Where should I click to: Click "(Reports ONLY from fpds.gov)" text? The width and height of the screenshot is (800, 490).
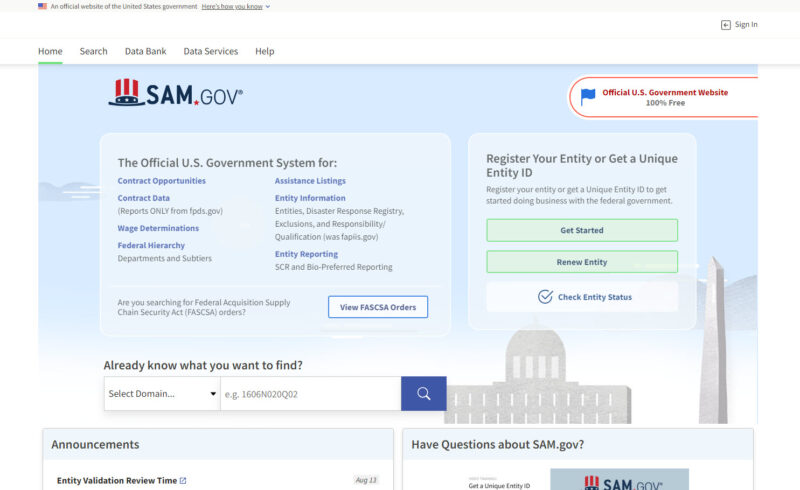point(170,211)
